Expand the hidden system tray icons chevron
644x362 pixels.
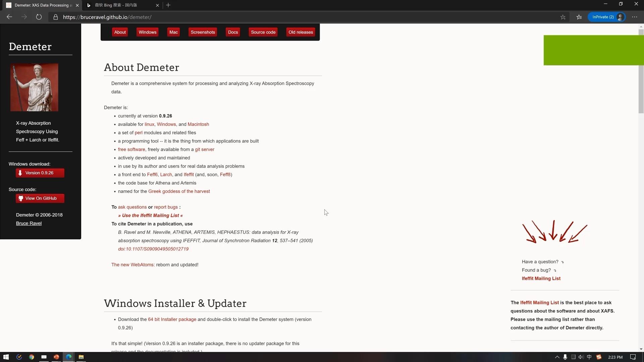[557, 357]
